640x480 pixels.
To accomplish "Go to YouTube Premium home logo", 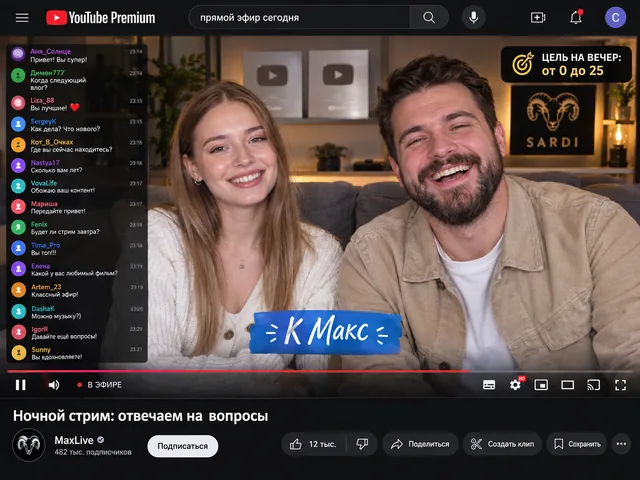I will tap(100, 18).
